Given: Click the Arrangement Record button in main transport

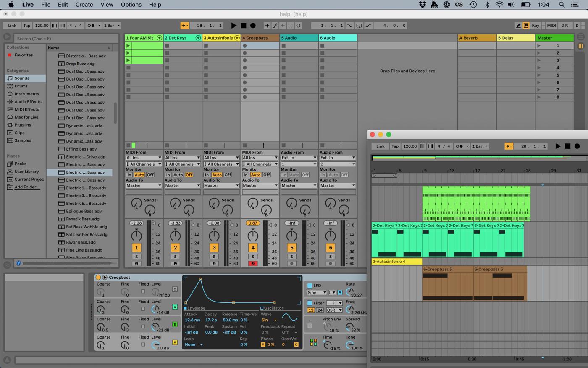Looking at the screenshot, I should tap(253, 26).
